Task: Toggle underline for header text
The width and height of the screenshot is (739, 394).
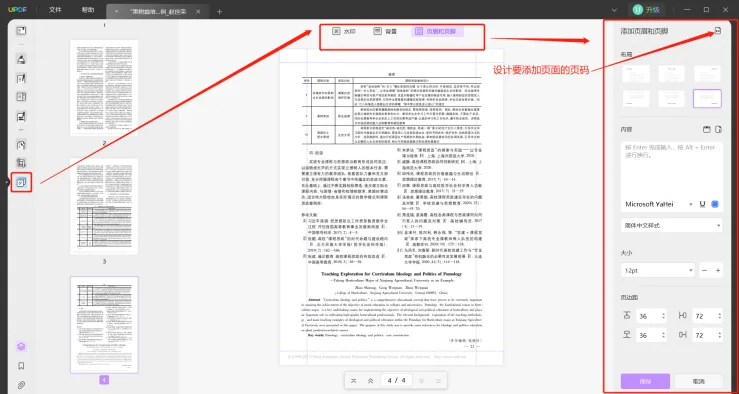Action: click(702, 204)
